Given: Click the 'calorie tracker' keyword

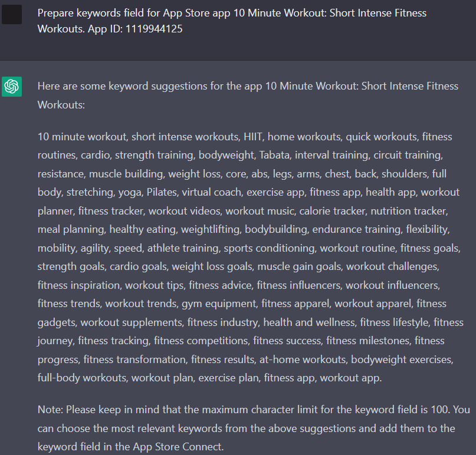Looking at the screenshot, I should pyautogui.click(x=332, y=211).
